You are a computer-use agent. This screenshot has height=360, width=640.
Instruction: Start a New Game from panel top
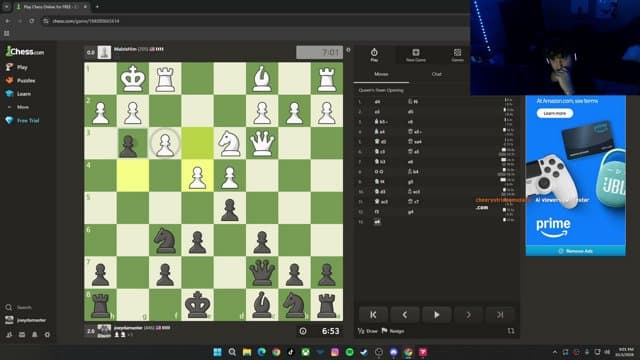(416, 55)
